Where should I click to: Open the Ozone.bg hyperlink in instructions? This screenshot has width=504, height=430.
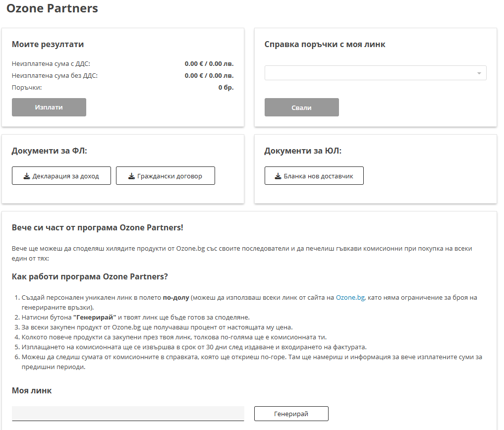pos(350,297)
